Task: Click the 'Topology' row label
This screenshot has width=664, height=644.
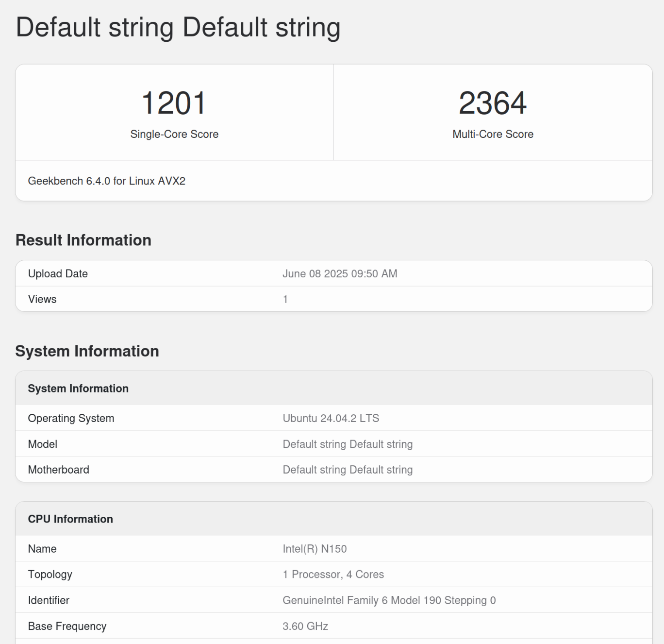Action: tap(50, 575)
